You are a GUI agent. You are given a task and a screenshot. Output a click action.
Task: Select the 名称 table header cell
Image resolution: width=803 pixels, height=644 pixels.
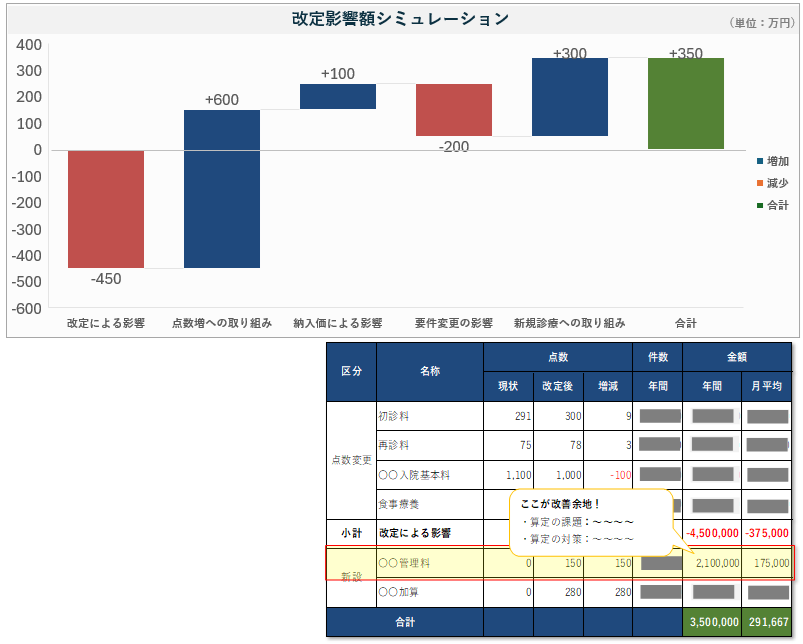(430, 371)
